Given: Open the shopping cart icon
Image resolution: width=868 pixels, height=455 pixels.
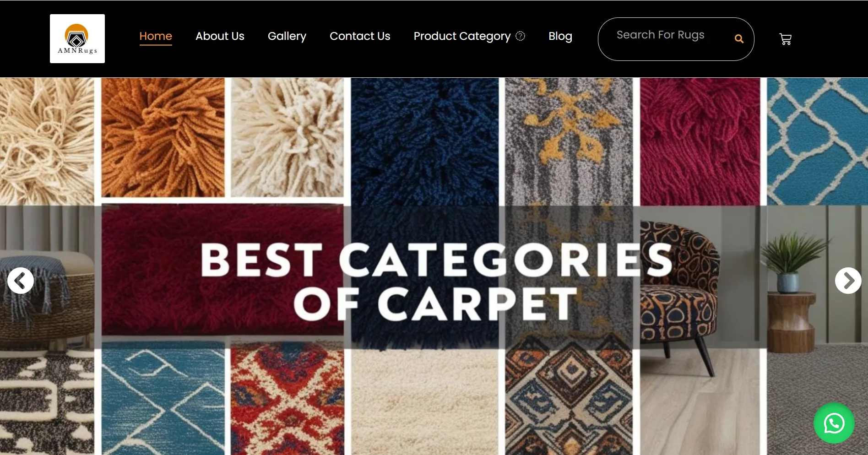Looking at the screenshot, I should coord(785,39).
